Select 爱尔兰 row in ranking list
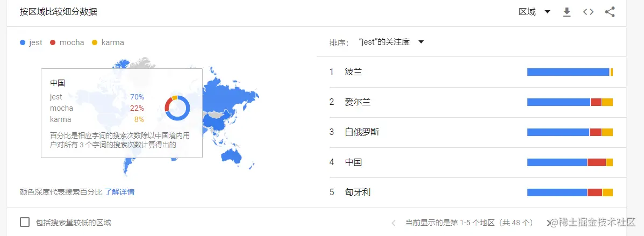Screen dimensions: 644x236 [357, 102]
